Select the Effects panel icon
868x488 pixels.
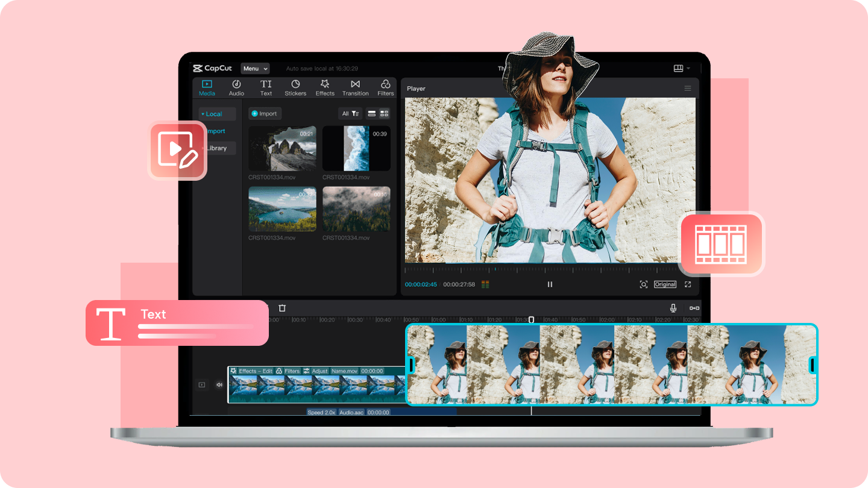coord(325,87)
